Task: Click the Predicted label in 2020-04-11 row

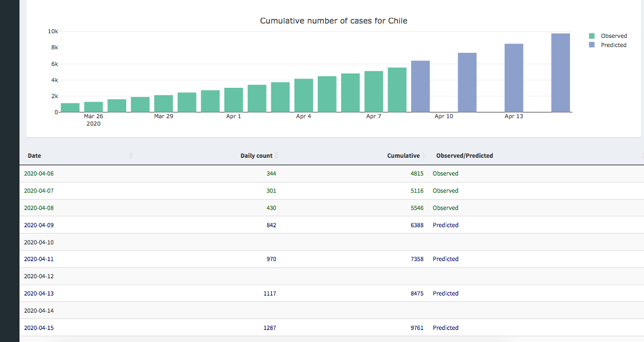Action: [x=446, y=259]
